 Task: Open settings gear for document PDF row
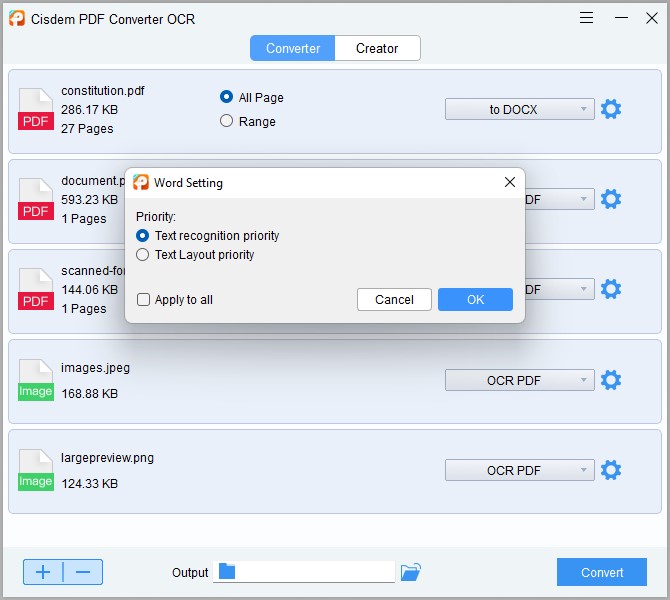coord(611,199)
